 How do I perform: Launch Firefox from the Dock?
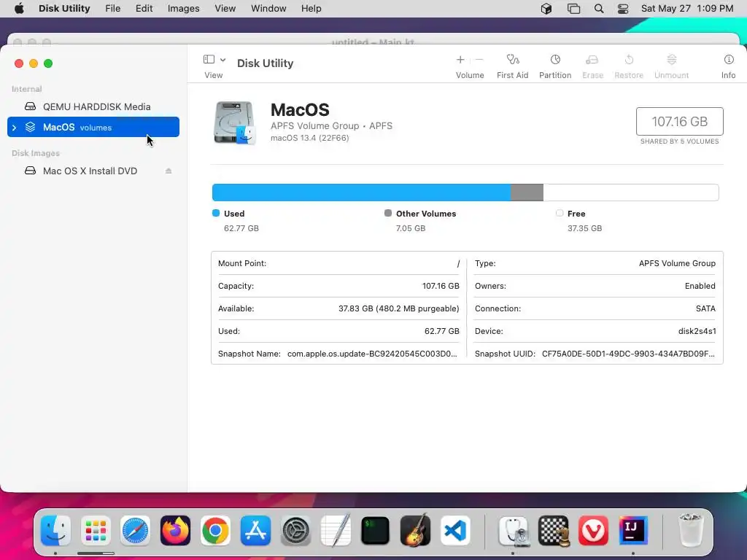pos(175,531)
